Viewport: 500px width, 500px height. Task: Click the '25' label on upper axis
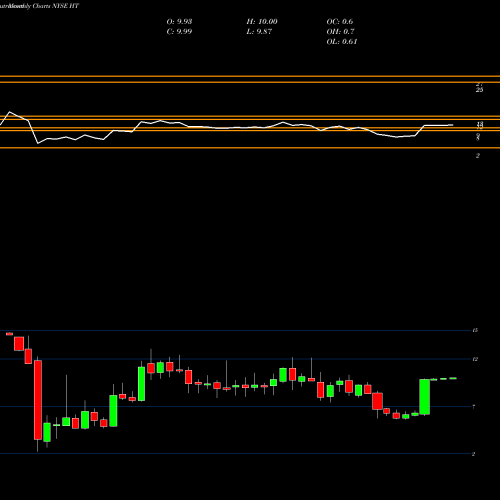479,90
